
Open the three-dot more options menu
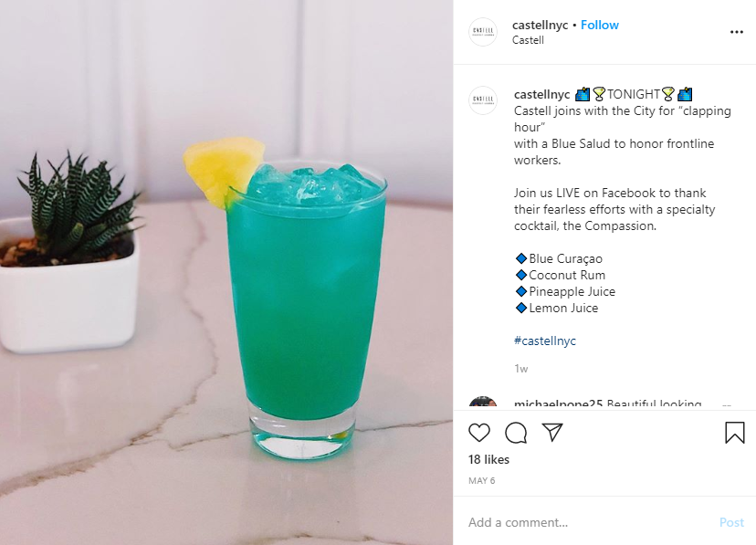[736, 32]
